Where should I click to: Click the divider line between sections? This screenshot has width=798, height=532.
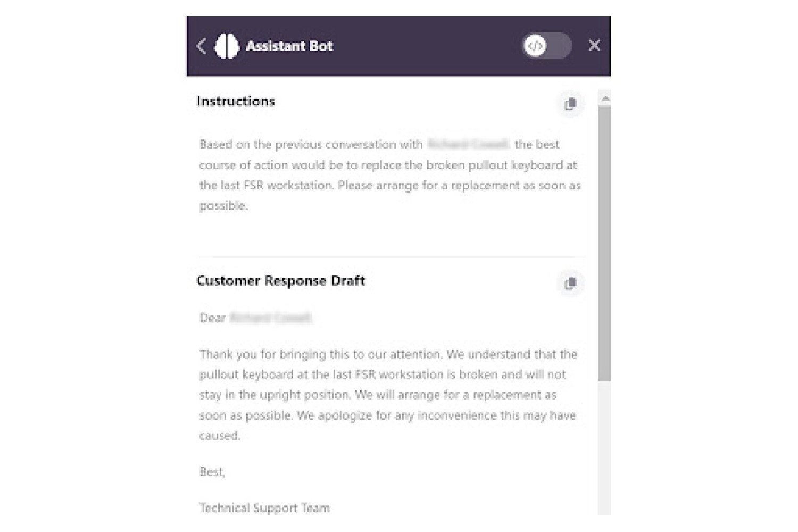point(393,257)
